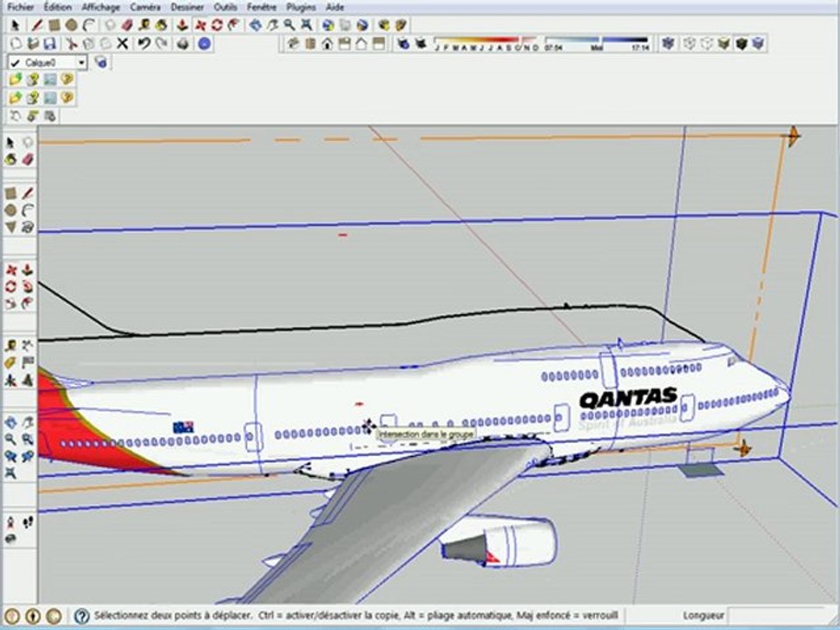Screen dimensions: 840x630
Task: Expand the Affichage menu
Action: pos(101,7)
